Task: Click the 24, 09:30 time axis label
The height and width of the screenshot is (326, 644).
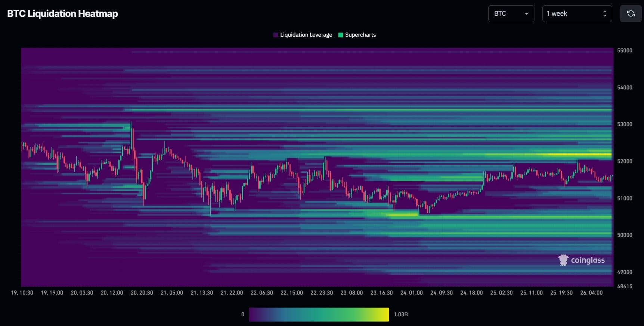Action: coord(442,293)
